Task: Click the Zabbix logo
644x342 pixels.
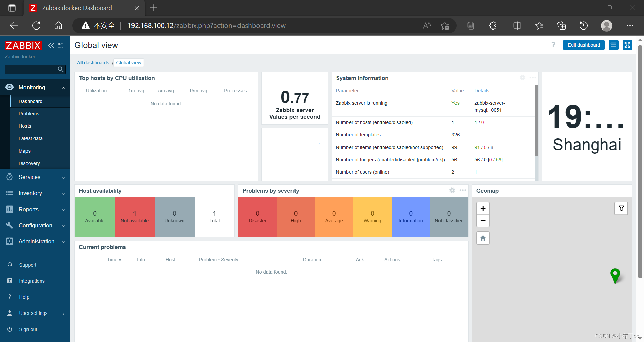Action: pyautogui.click(x=23, y=45)
